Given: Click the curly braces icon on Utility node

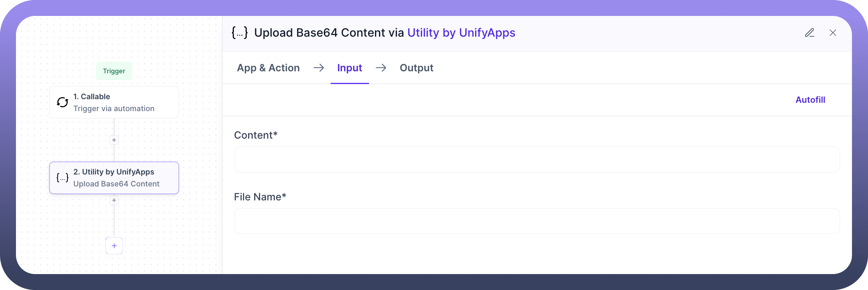Looking at the screenshot, I should pos(63,178).
